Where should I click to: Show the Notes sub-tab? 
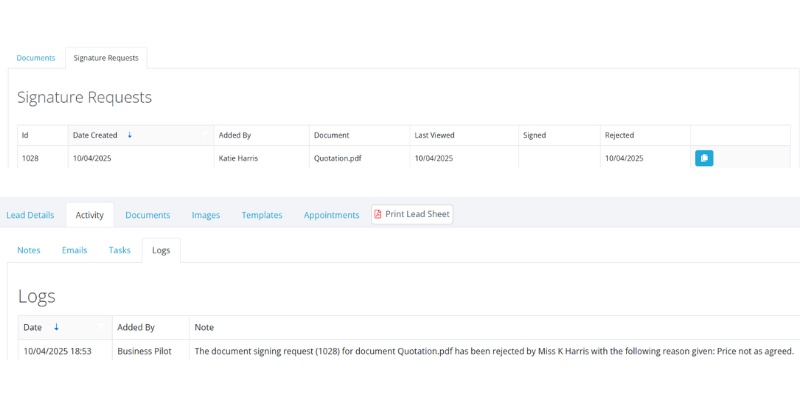point(29,251)
